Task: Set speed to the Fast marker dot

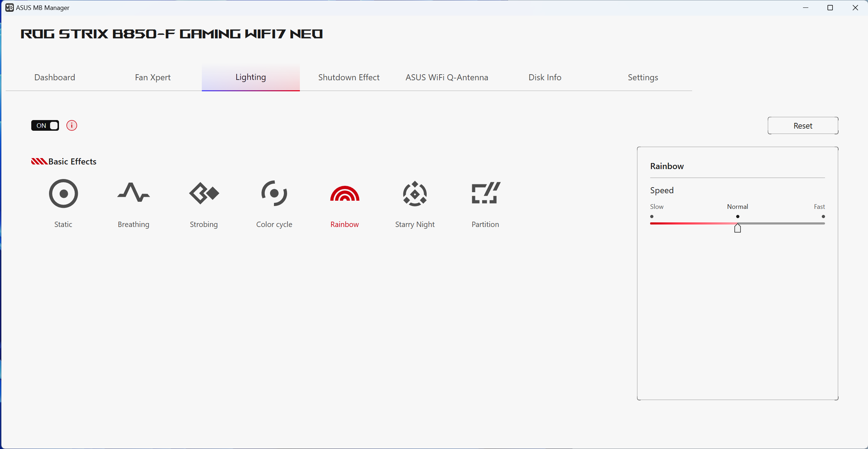Action: [823, 216]
